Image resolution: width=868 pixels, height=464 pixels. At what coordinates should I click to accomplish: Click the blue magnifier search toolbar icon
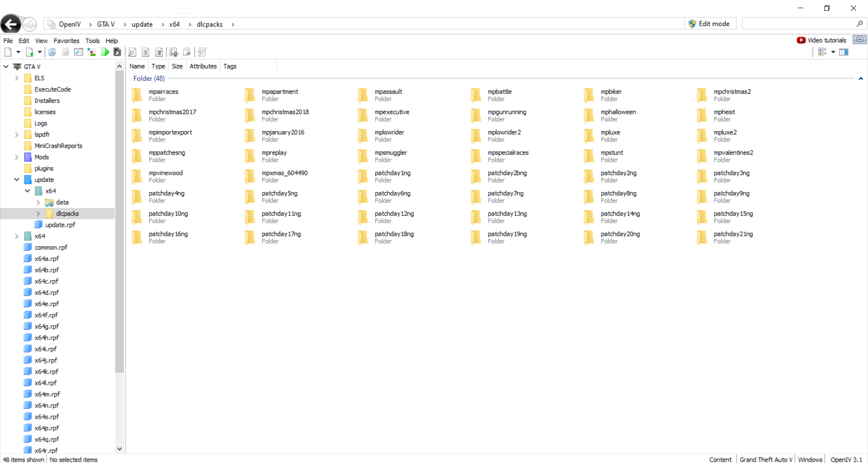[x=52, y=52]
